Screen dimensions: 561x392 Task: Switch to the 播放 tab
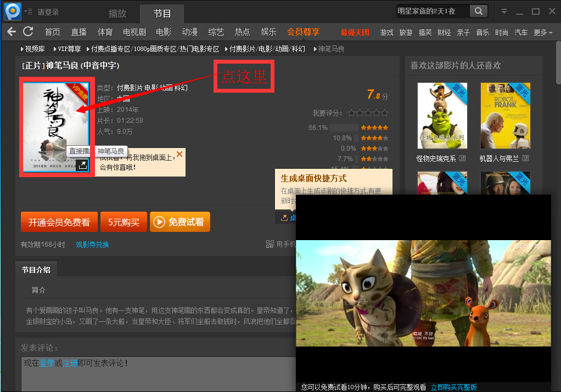(x=117, y=14)
